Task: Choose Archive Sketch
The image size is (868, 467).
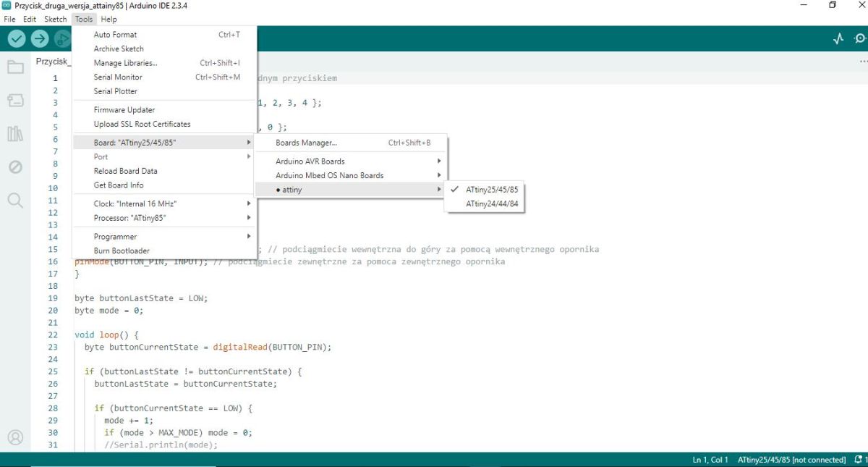Action: tap(164, 49)
